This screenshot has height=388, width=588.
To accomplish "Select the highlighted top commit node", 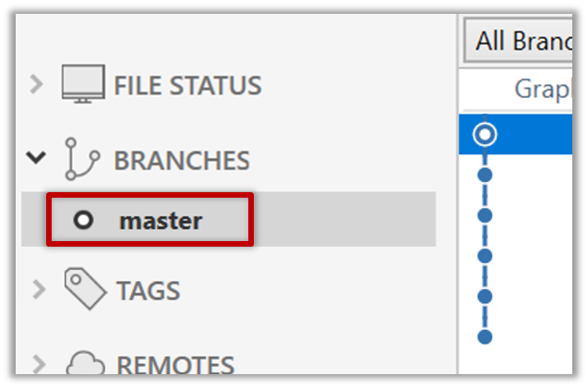I will coord(486,135).
